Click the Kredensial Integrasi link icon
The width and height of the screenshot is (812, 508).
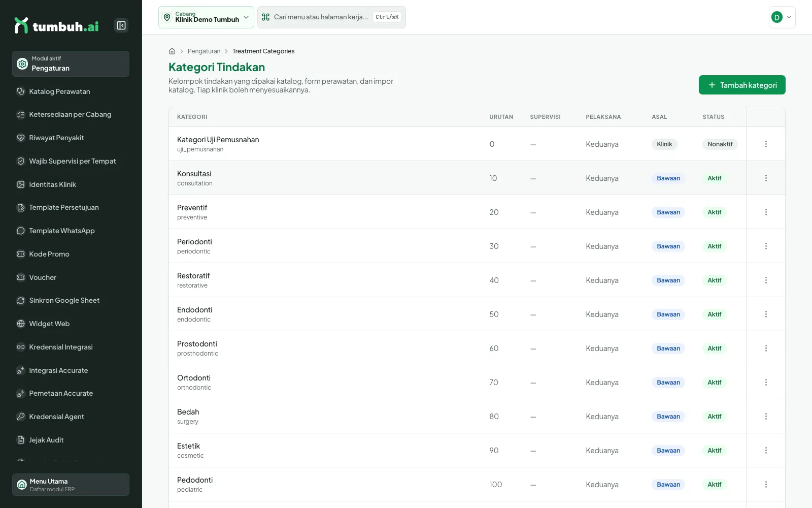21,347
